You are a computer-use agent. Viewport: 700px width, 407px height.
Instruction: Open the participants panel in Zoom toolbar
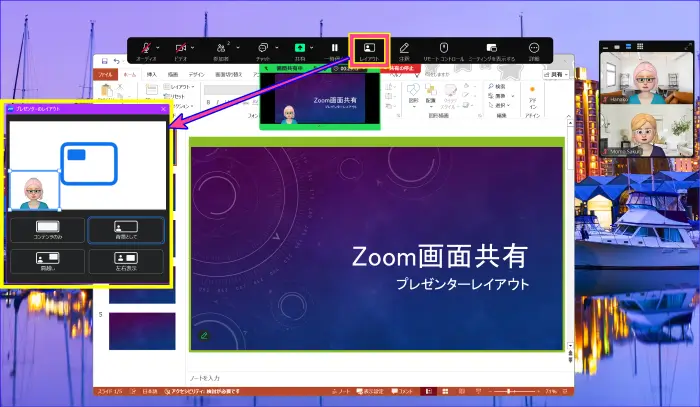point(221,48)
